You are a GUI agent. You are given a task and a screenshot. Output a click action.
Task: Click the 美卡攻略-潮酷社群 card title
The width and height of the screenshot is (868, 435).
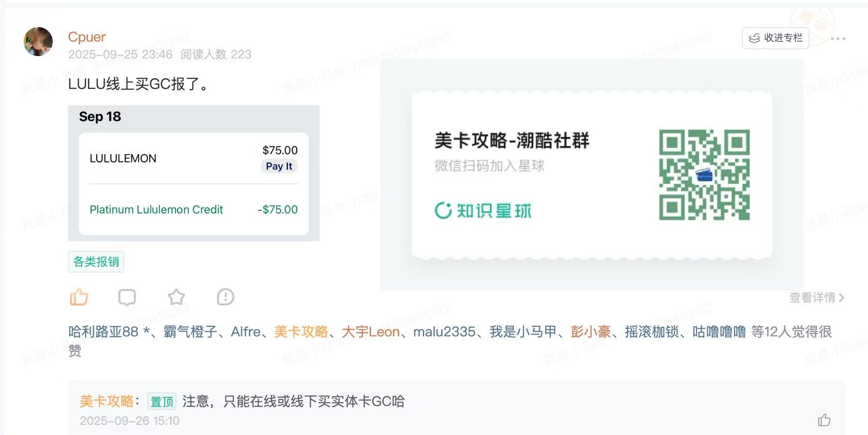coord(512,141)
